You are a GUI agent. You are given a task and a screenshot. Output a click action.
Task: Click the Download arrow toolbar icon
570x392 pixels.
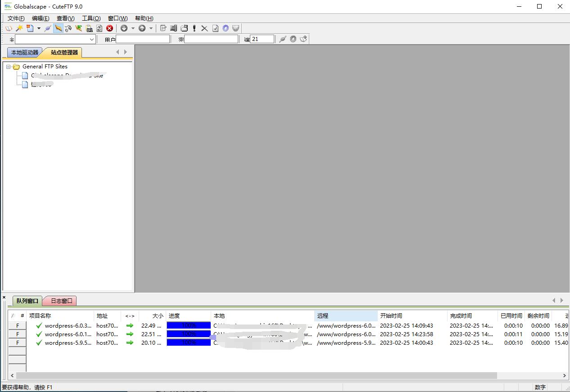pyautogui.click(x=124, y=28)
